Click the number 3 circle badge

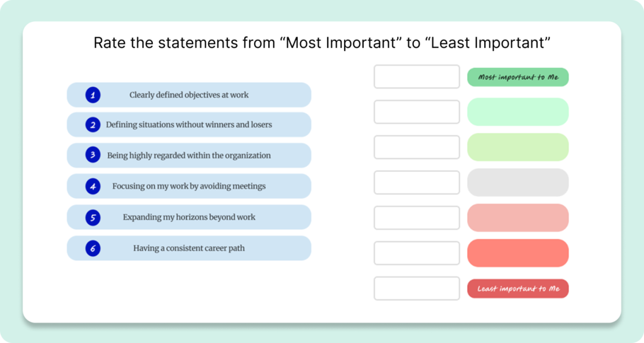(x=93, y=156)
